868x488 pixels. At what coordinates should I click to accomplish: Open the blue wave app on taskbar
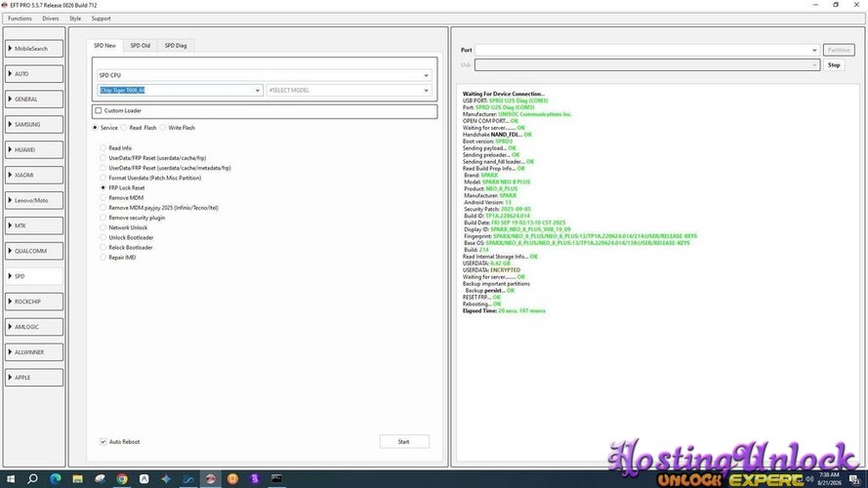pyautogui.click(x=188, y=478)
